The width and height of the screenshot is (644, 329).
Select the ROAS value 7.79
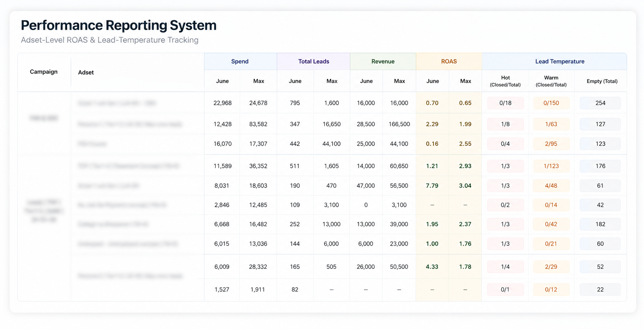(432, 186)
